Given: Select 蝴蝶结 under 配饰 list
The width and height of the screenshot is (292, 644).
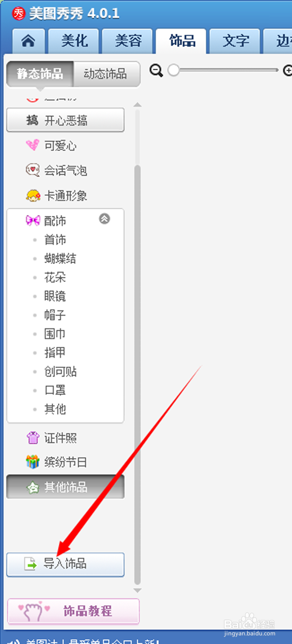Looking at the screenshot, I should 60,259.
